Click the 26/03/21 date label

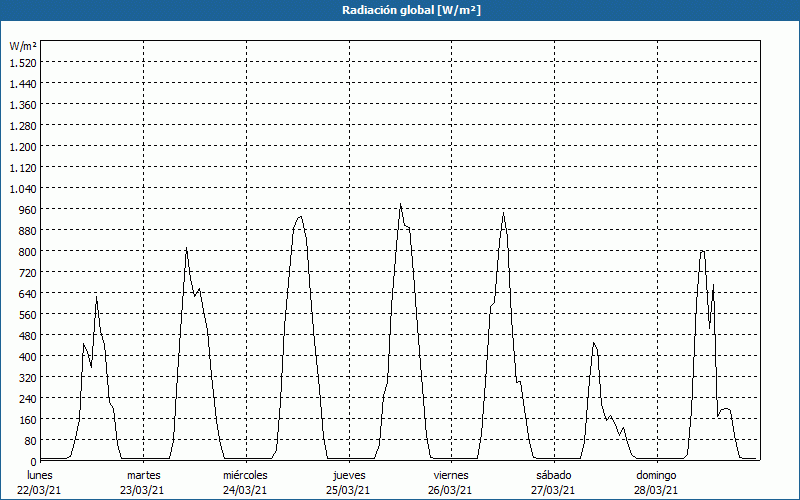(451, 490)
